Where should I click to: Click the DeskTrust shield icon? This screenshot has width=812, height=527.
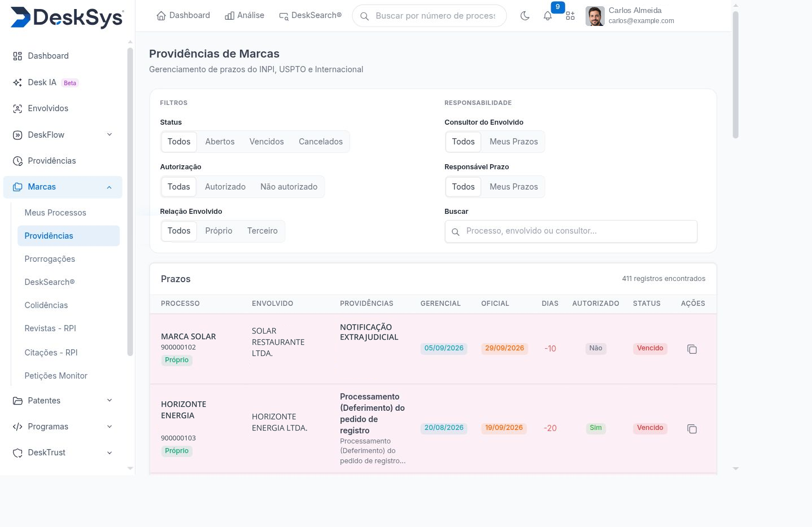18,453
